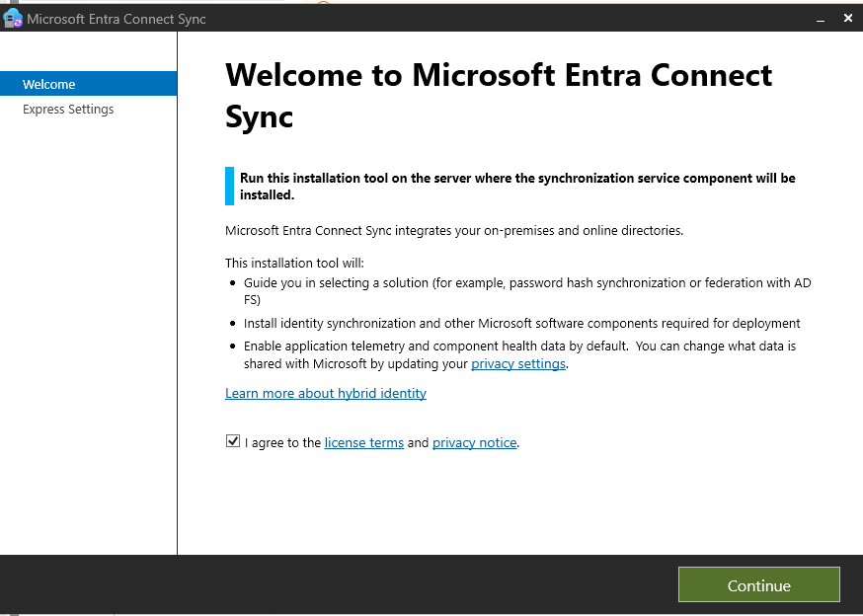Open the privacy settings link
This screenshot has width=863, height=616.
pos(518,364)
